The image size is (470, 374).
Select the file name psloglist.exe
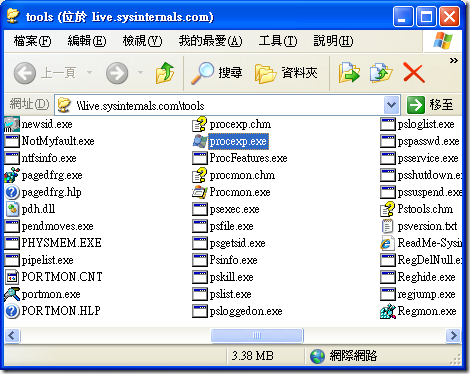[x=426, y=124]
